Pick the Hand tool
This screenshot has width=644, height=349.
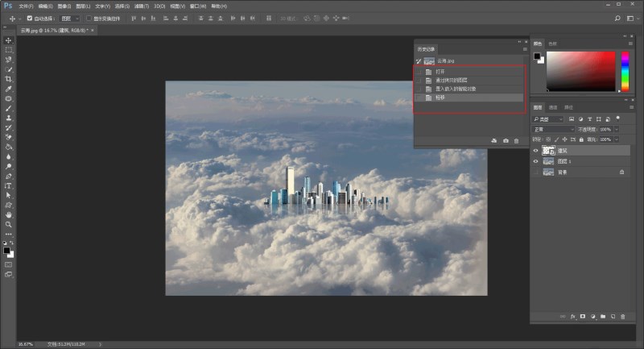9,214
